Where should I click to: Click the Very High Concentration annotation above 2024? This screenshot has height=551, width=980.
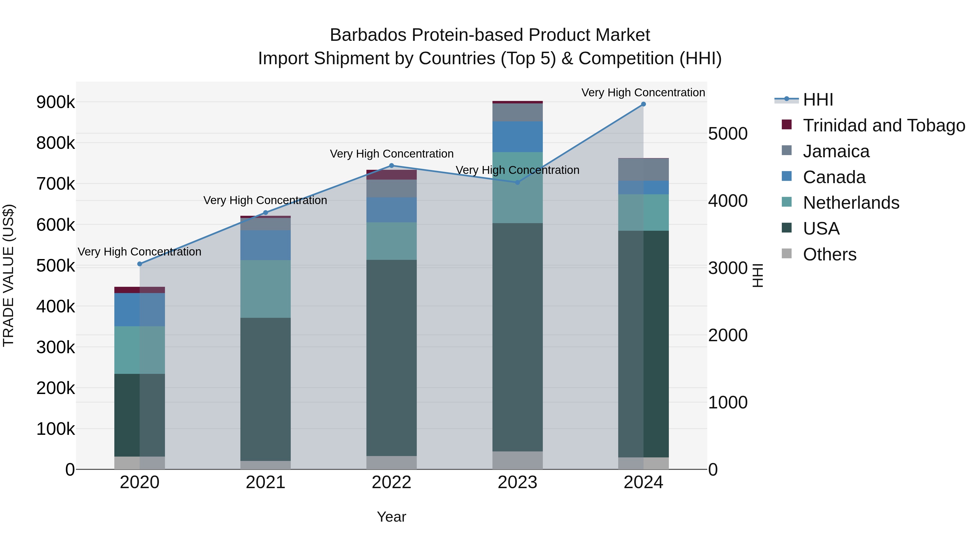pyautogui.click(x=643, y=93)
